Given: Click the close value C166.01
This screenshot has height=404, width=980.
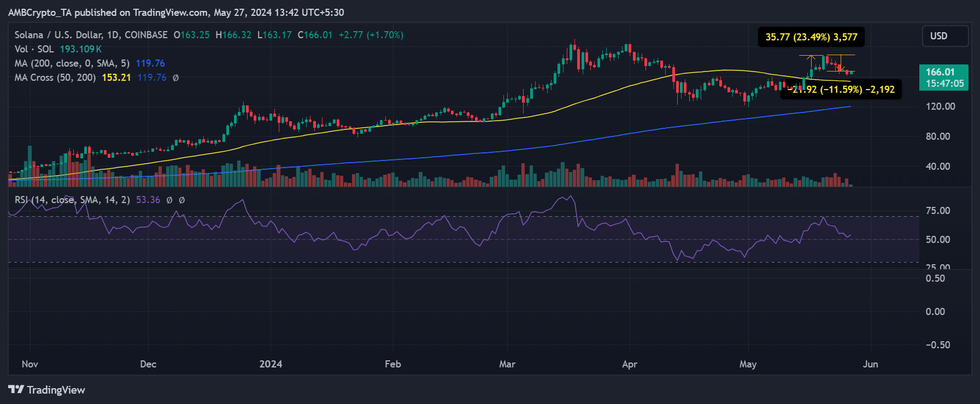Looking at the screenshot, I should pos(315,35).
